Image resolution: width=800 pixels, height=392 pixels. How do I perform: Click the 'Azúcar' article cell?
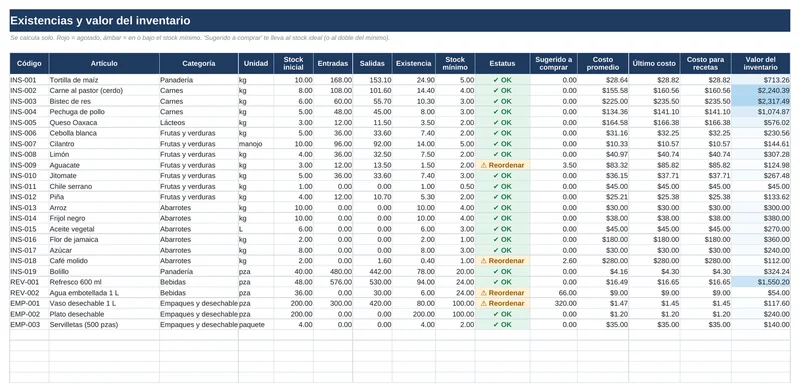(104, 250)
